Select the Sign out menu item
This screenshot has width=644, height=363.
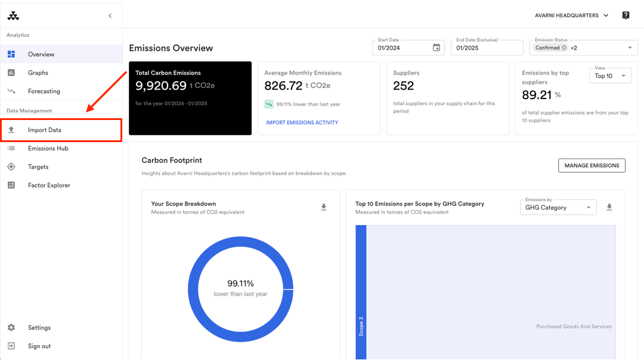[x=61, y=346]
